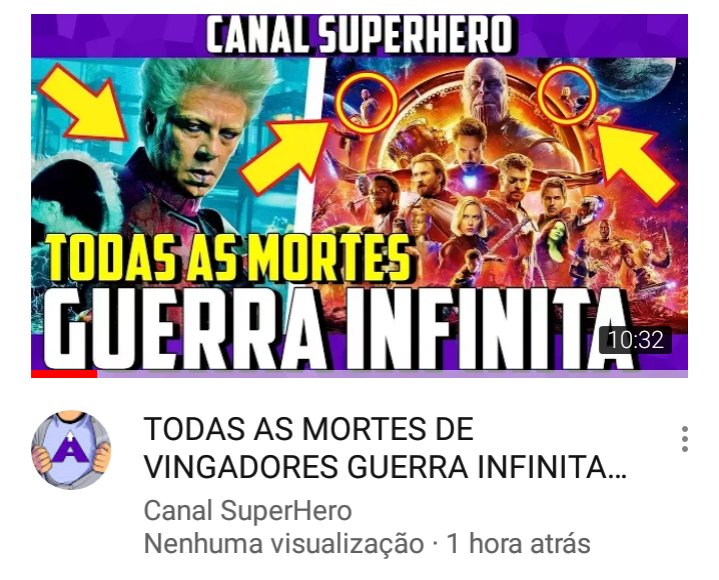This screenshot has height=580, width=719.
Task: Open video titled TODAS AS MORTES DE VINGADORES
Action: pos(385,448)
